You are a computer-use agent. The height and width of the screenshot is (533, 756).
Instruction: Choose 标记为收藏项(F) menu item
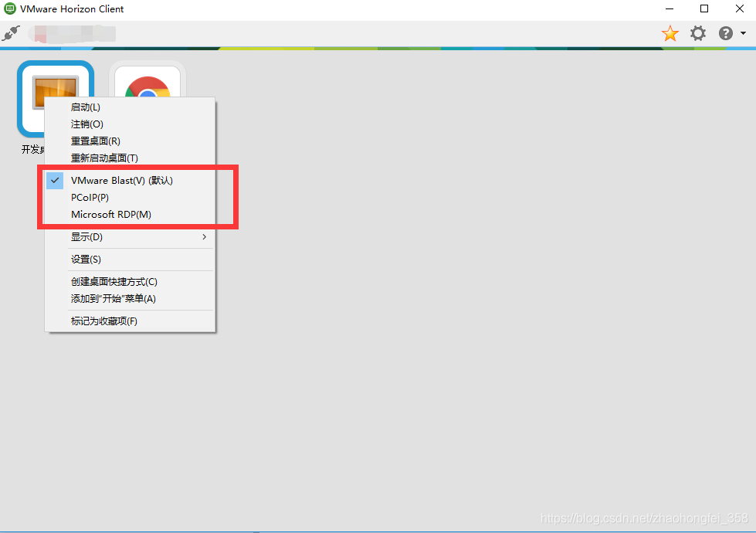(x=130, y=321)
